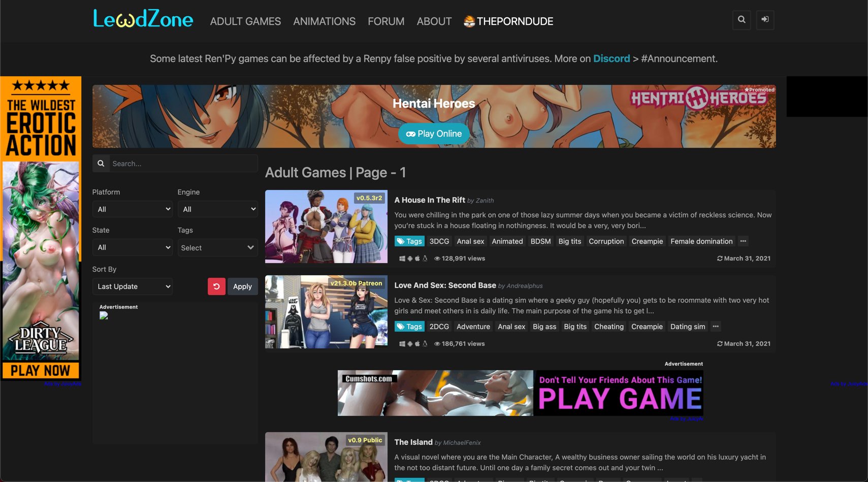
Task: Click the Play Online button
Action: (x=434, y=134)
